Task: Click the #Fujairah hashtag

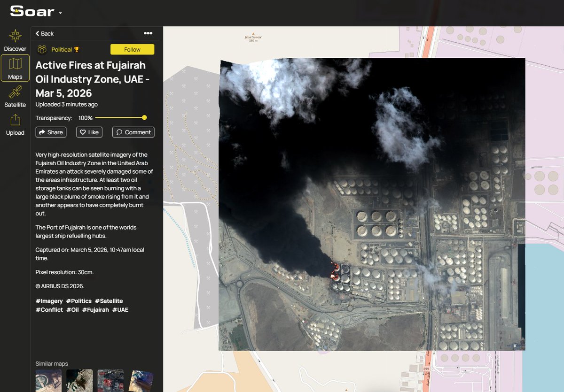Action: (95, 309)
